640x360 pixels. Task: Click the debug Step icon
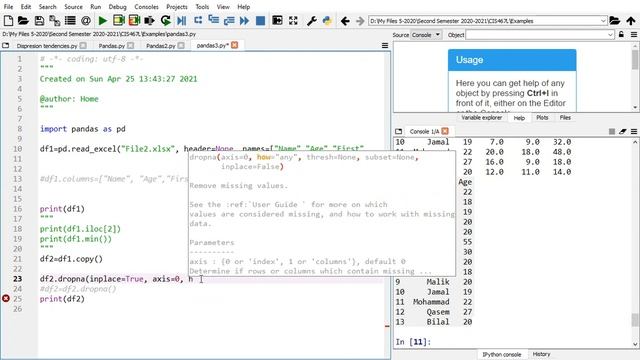pos(198,20)
